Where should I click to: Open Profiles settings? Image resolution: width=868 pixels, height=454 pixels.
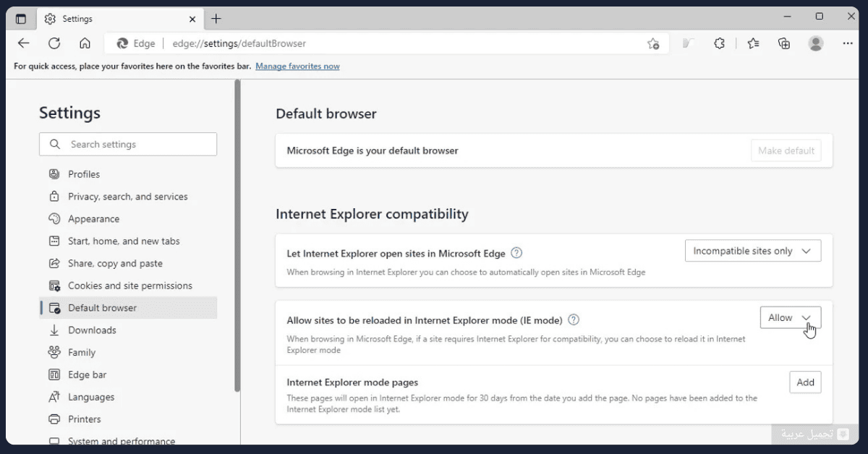(128, 174)
